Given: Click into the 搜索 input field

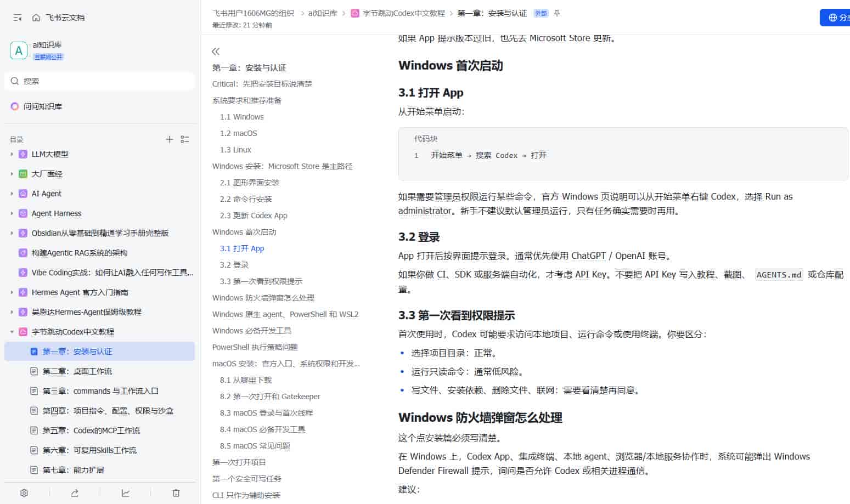Looking at the screenshot, I should point(99,81).
